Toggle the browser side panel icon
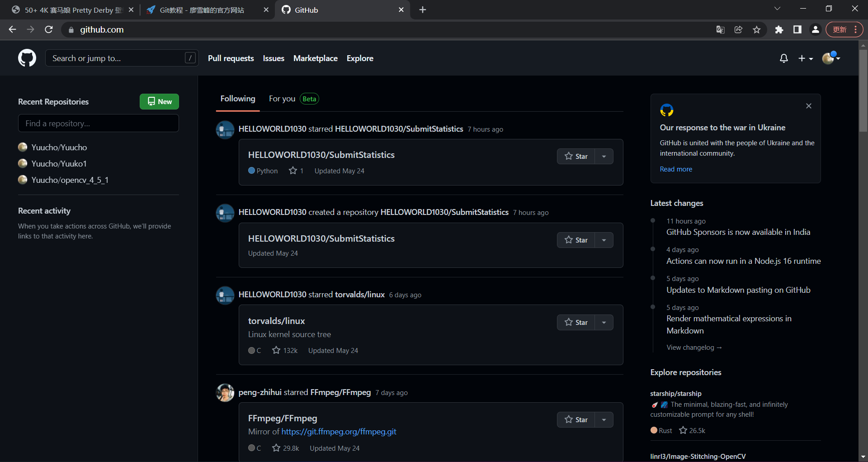 (797, 29)
